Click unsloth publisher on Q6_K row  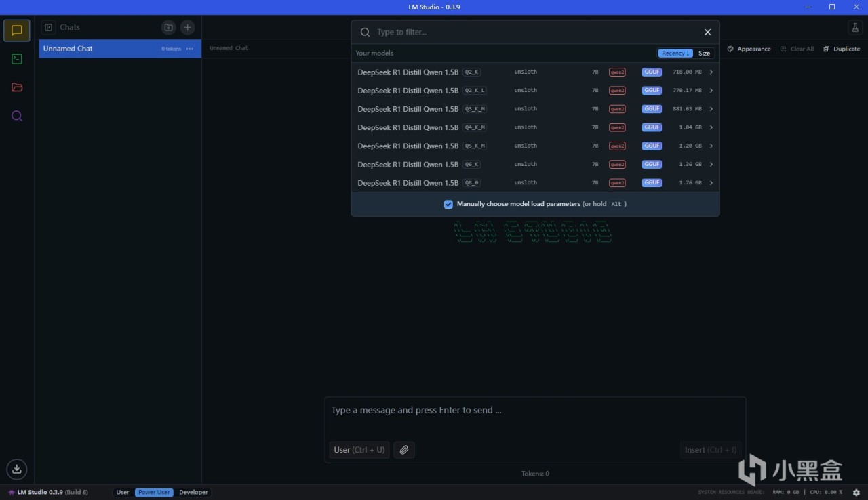click(x=526, y=164)
